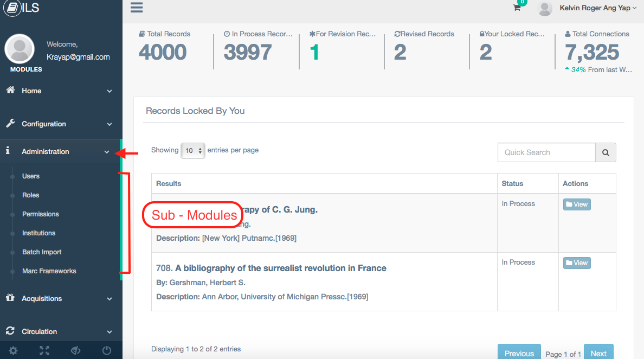Open the Users sub-module
This screenshot has width=644, height=359.
tap(31, 176)
